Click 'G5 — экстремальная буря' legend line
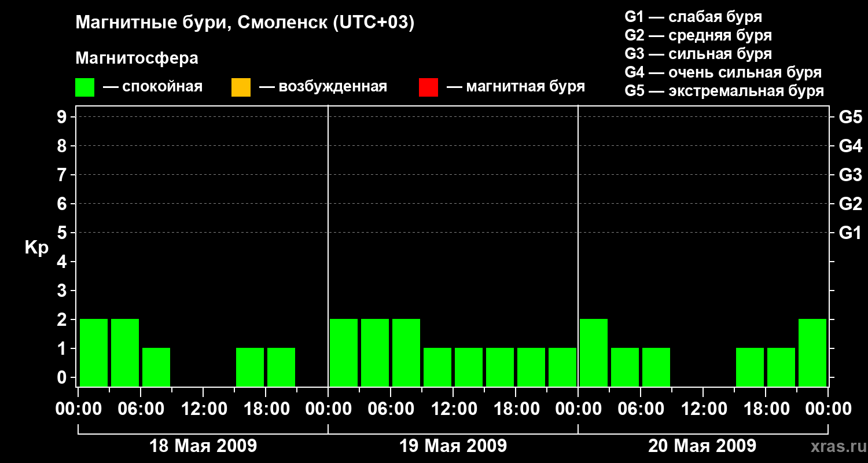The image size is (868, 463). 724,91
